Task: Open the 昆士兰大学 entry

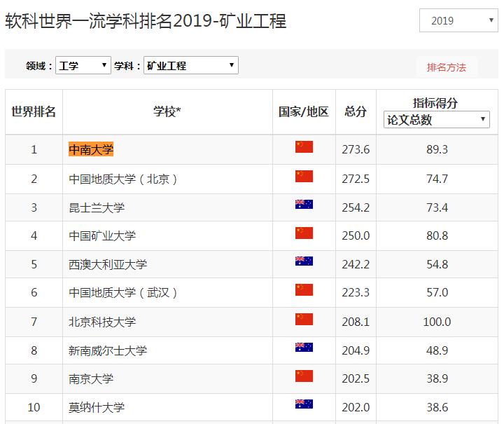Action: (x=97, y=207)
